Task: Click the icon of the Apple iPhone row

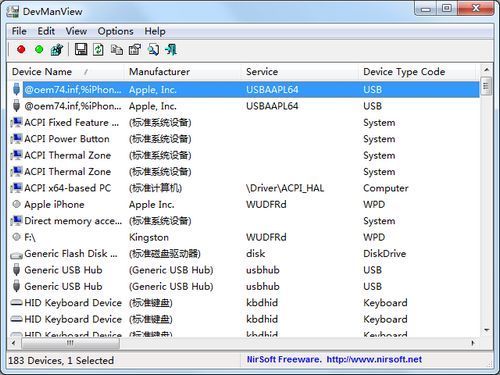Action: click(x=16, y=204)
